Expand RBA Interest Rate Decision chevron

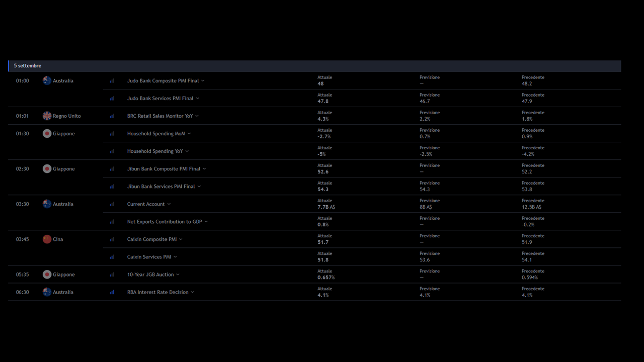(x=192, y=292)
